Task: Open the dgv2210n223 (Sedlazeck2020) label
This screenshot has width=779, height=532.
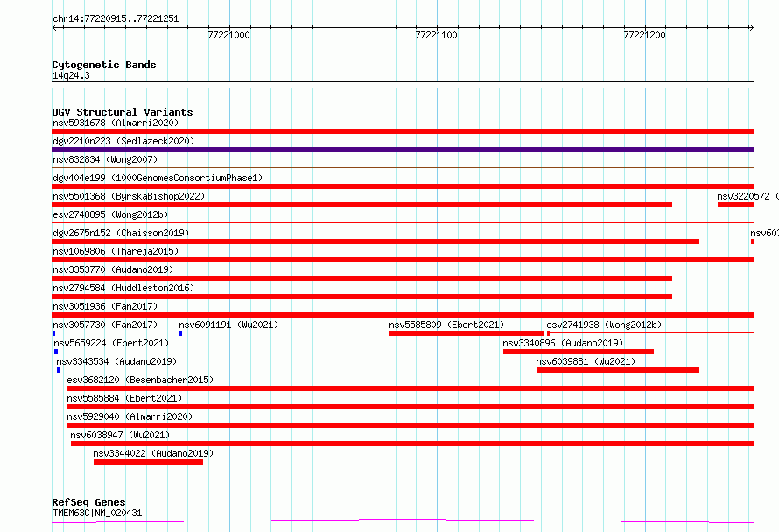Action: pos(123,141)
